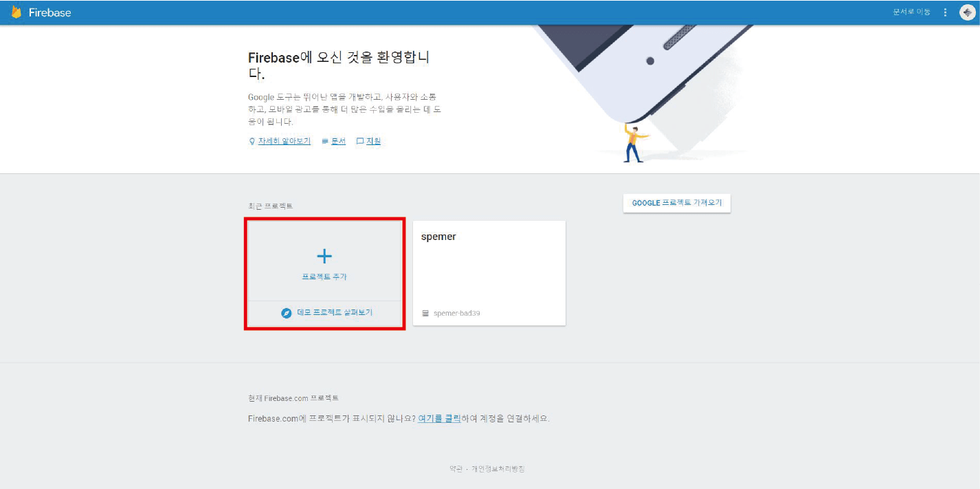Click the Firebase에 오신 것을 환영합니다 title
Viewport: 980px width, 489px height.
339,65
